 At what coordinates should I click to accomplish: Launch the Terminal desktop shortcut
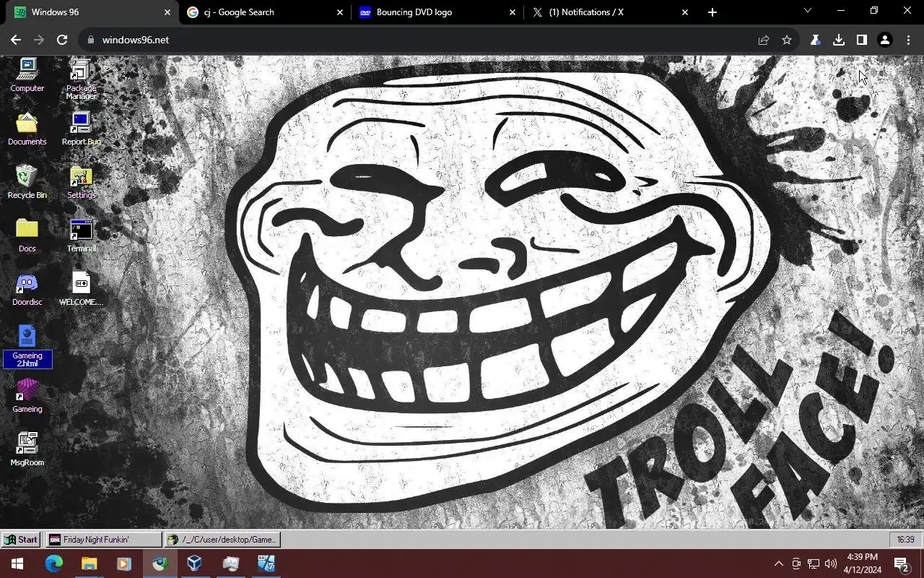(81, 236)
